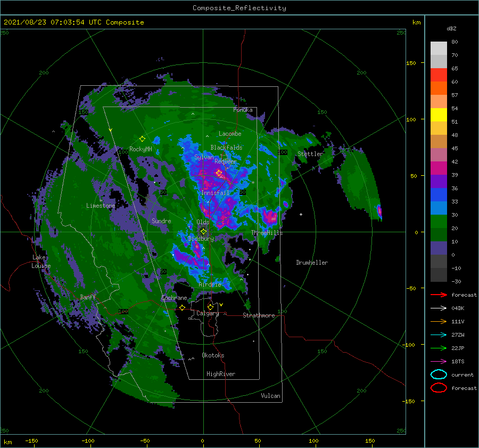Click the RockyMH label
The height and width of the screenshot is (448, 479).
click(141, 149)
